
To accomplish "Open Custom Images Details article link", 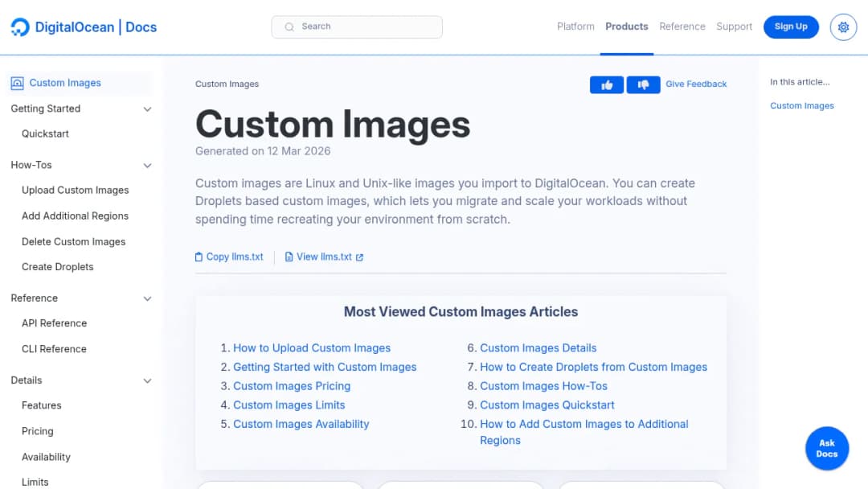I will 538,348.
